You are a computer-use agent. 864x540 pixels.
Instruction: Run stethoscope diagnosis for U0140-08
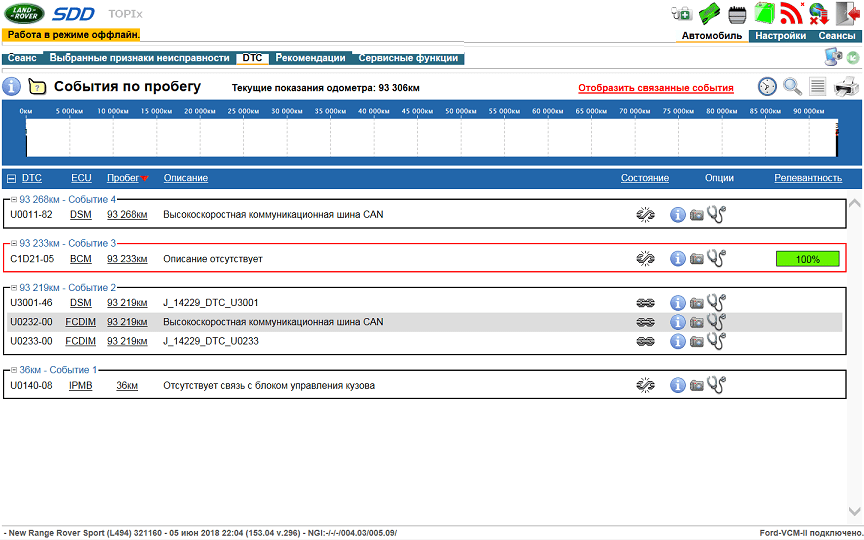pos(716,385)
